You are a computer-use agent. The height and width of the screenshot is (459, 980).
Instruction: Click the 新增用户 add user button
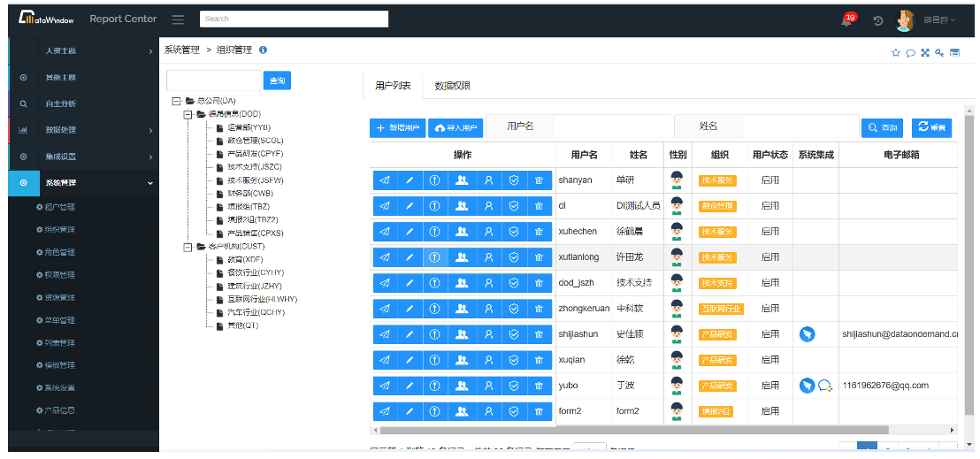[x=397, y=128]
